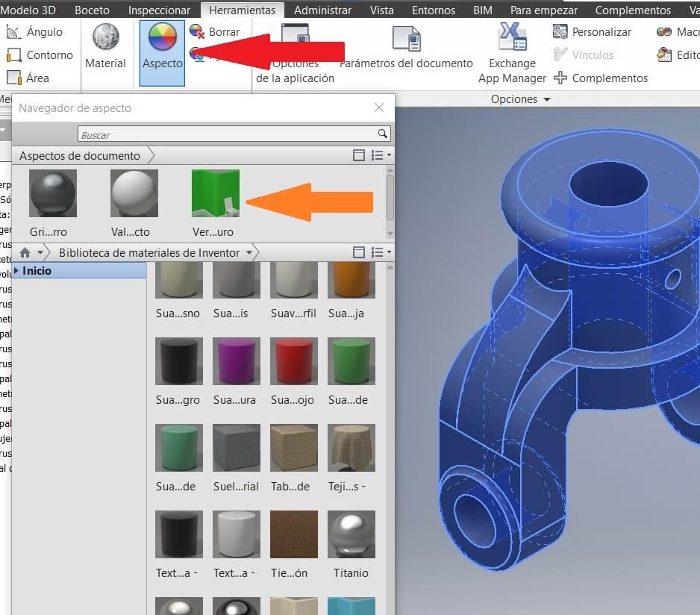Image resolution: width=700 pixels, height=615 pixels.
Task: Open library list view options dropdown
Action: click(x=381, y=252)
